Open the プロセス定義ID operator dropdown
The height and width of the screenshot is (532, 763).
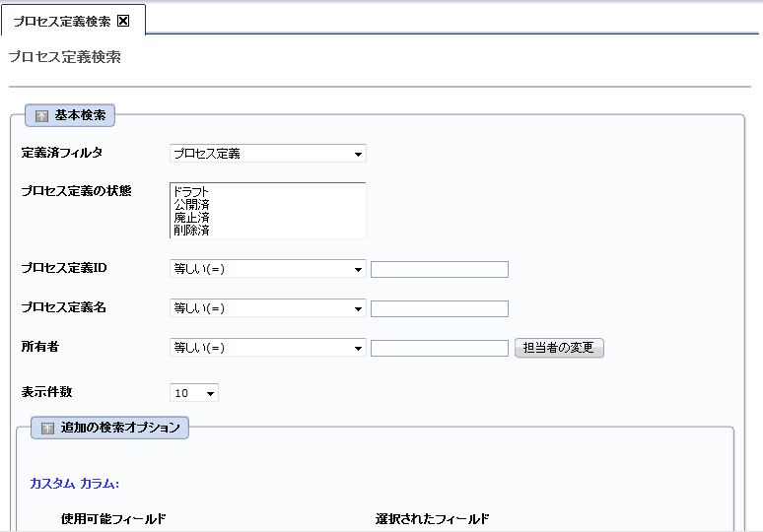(267, 269)
